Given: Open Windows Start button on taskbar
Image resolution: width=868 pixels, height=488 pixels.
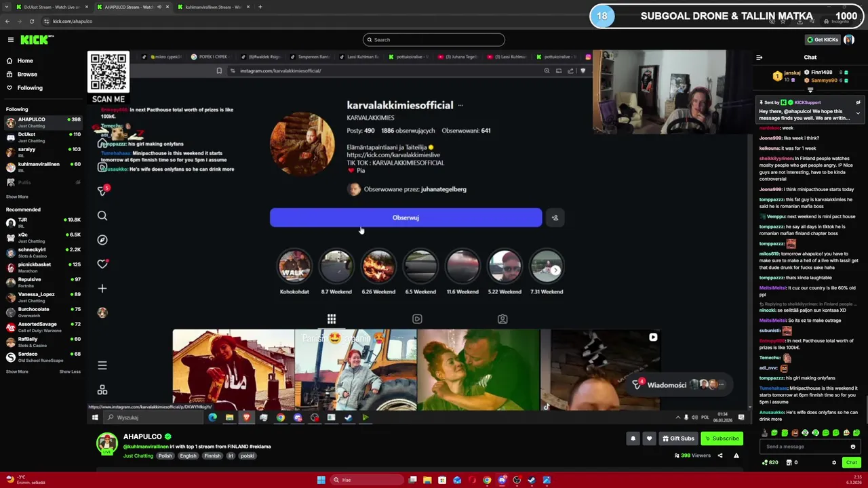Looking at the screenshot, I should click(321, 480).
